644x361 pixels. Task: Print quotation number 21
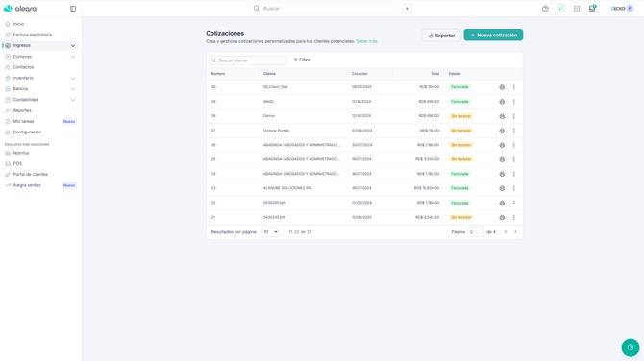[x=502, y=217]
